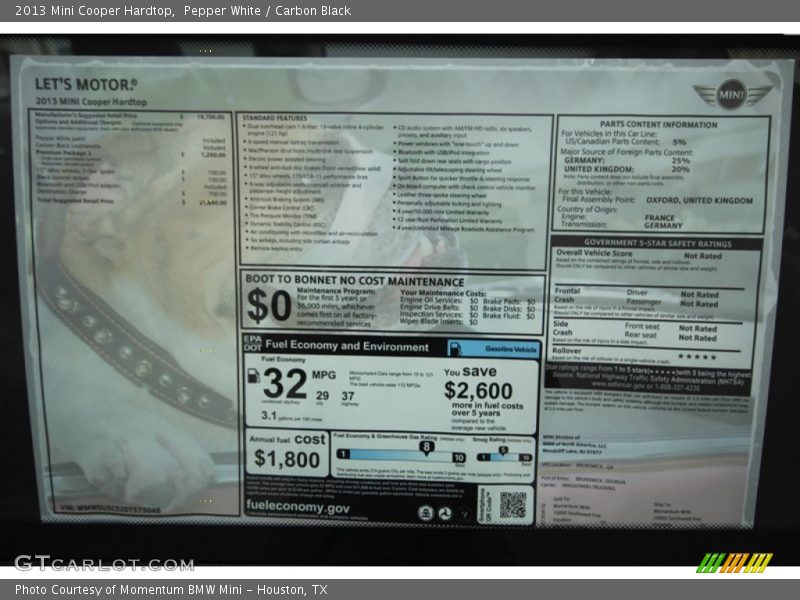Image resolution: width=800 pixels, height=600 pixels.
Task: Click the "OXFORD, UNITED KINGDOM" assembly point
Action: (699, 201)
